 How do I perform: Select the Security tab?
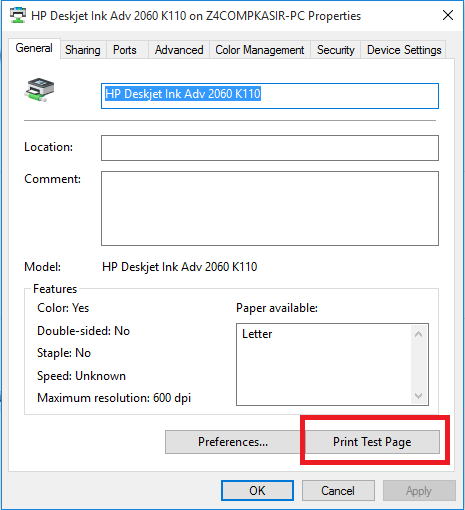336,50
